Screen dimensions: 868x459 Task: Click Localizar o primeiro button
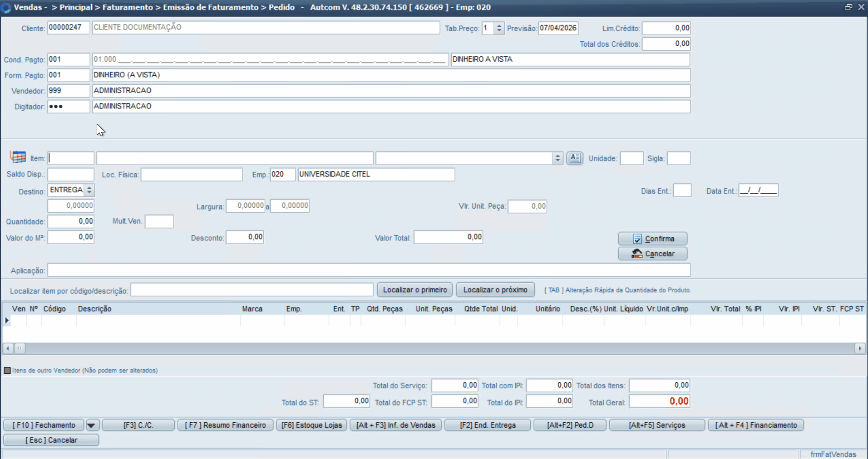coord(414,290)
